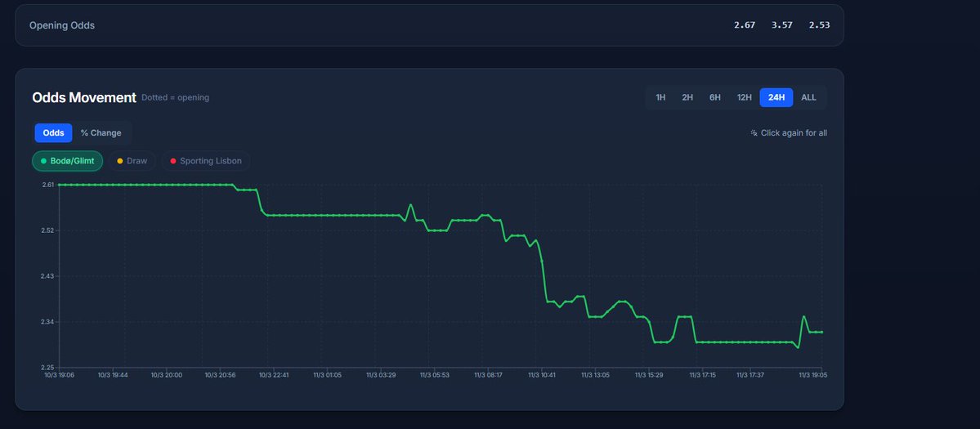Select the 1H time range
This screenshot has height=429, width=980.
[x=660, y=97]
